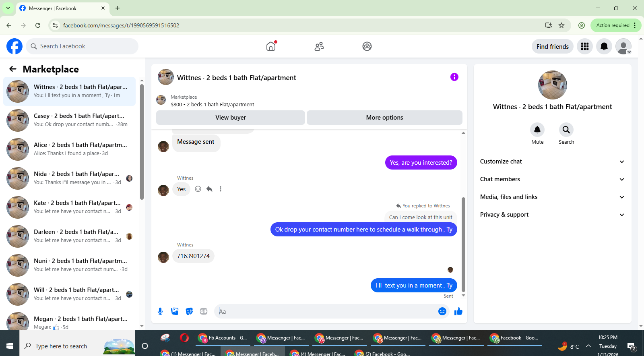Select the phone number message 7163901274
This screenshot has width=644, height=356.
tap(193, 256)
